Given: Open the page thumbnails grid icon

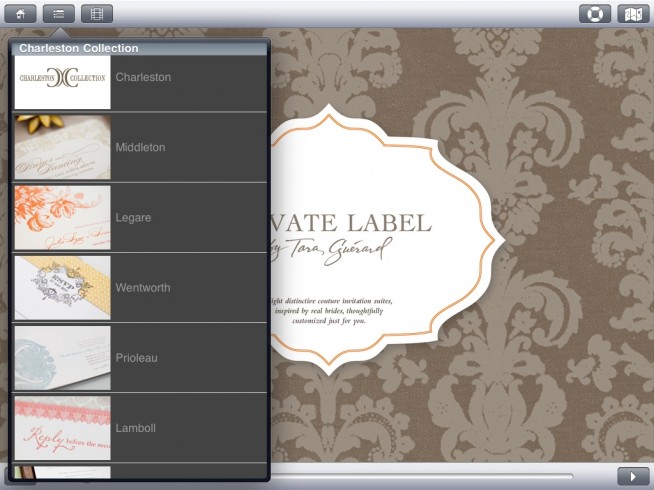Looking at the screenshot, I should (97, 14).
